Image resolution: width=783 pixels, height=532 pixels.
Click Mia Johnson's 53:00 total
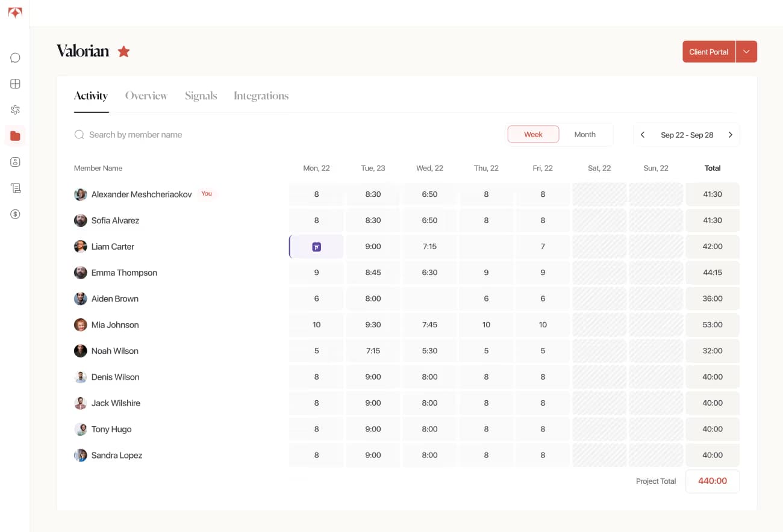coord(713,325)
